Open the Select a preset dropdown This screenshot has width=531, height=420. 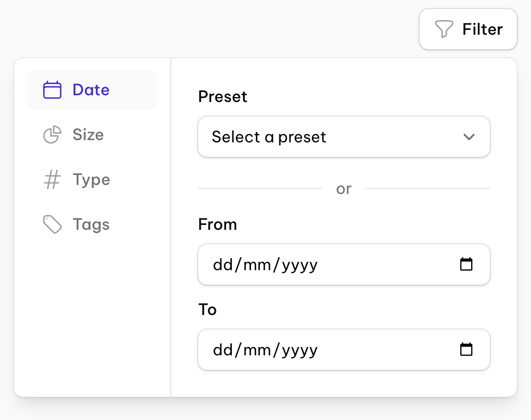pos(344,137)
